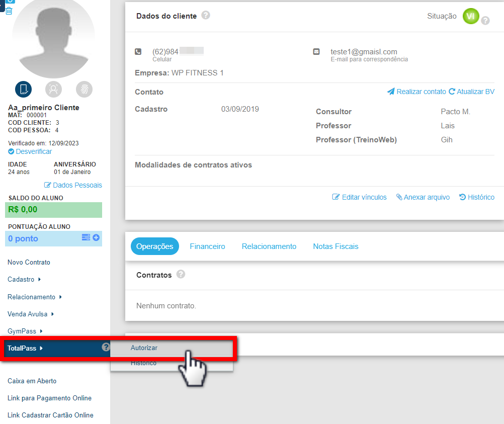The width and height of the screenshot is (504, 424).
Task: Expand the Cadastro submenu
Action: (24, 279)
